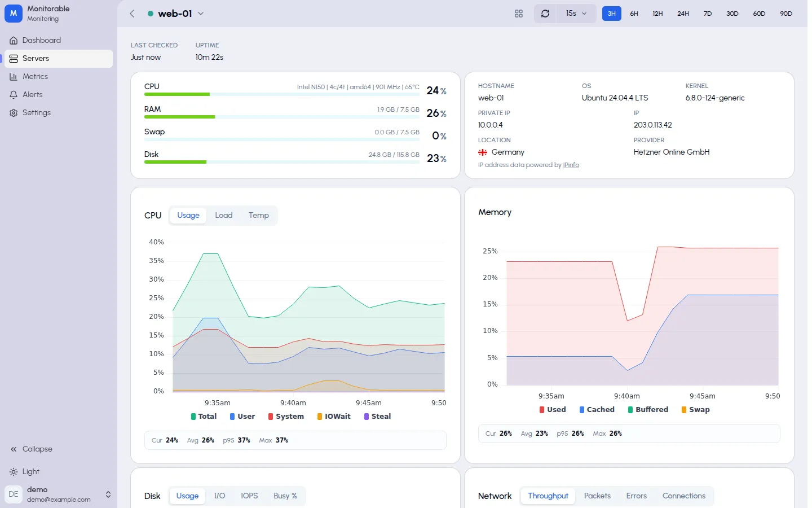This screenshot has height=508, width=812.
Task: Switch CPU chart to Usage tab
Action: click(x=188, y=215)
